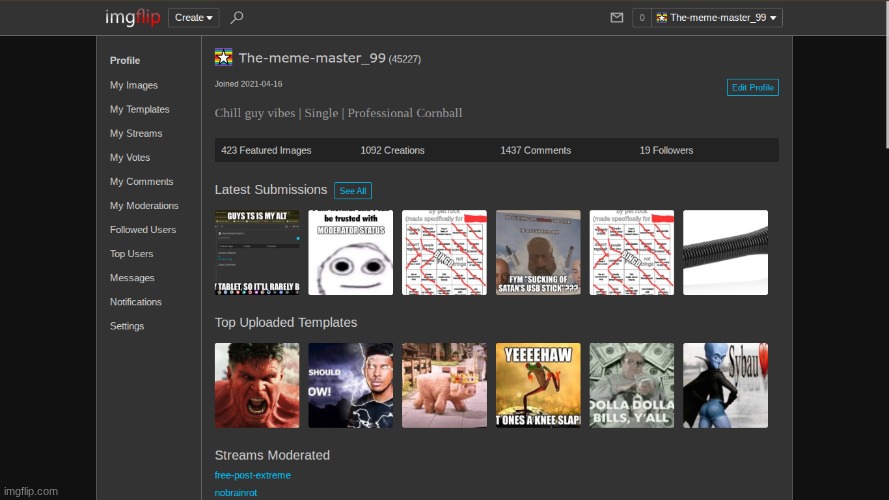Expand the Create dropdown
The height and width of the screenshot is (500, 889).
193,17
